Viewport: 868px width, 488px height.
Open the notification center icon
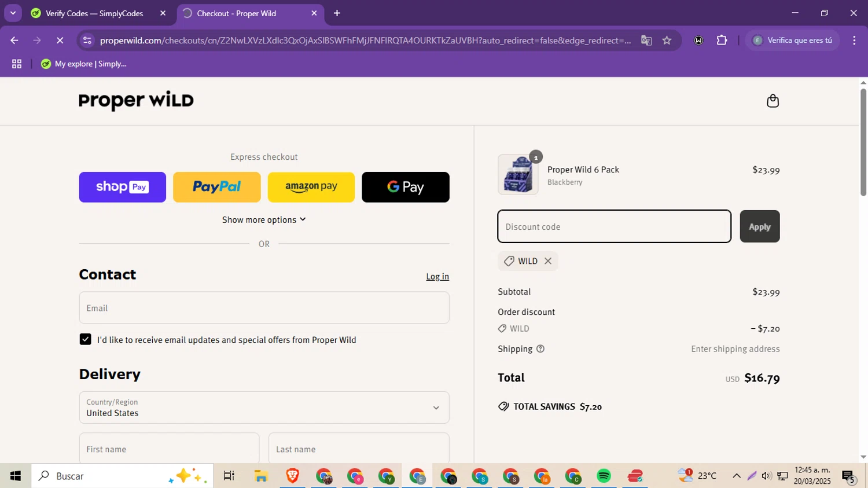[849, 476]
